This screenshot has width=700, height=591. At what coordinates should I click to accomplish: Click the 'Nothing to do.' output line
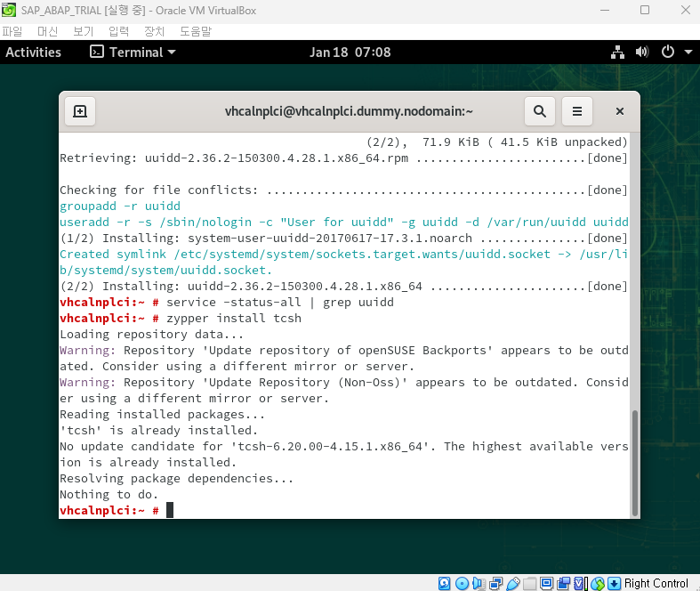point(109,495)
